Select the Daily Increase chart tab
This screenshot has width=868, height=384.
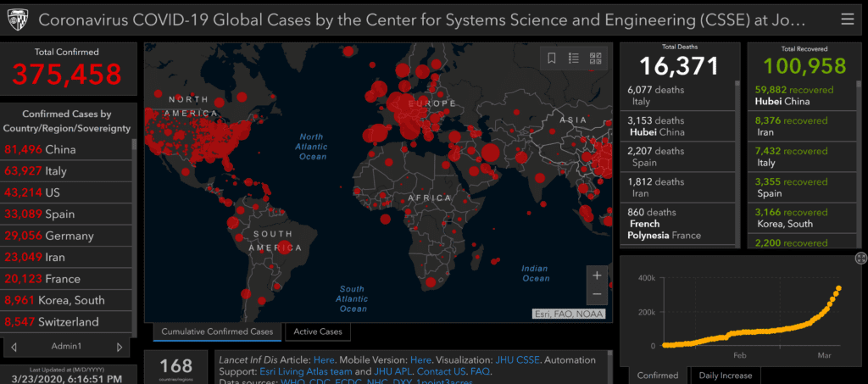pyautogui.click(x=726, y=376)
